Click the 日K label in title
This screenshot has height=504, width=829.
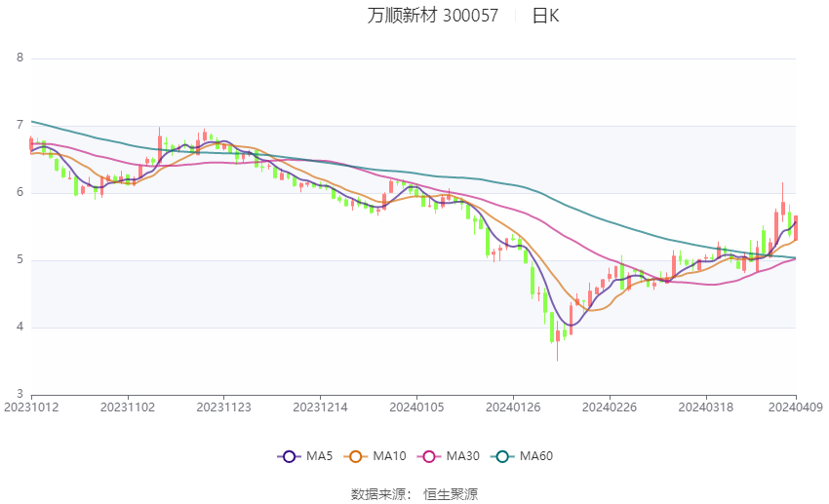pos(545,16)
